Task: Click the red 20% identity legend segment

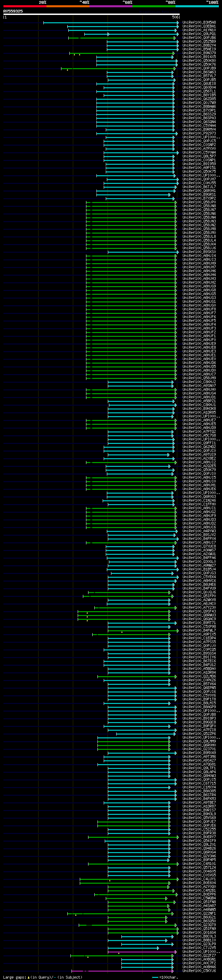Action: tap(25, 6)
